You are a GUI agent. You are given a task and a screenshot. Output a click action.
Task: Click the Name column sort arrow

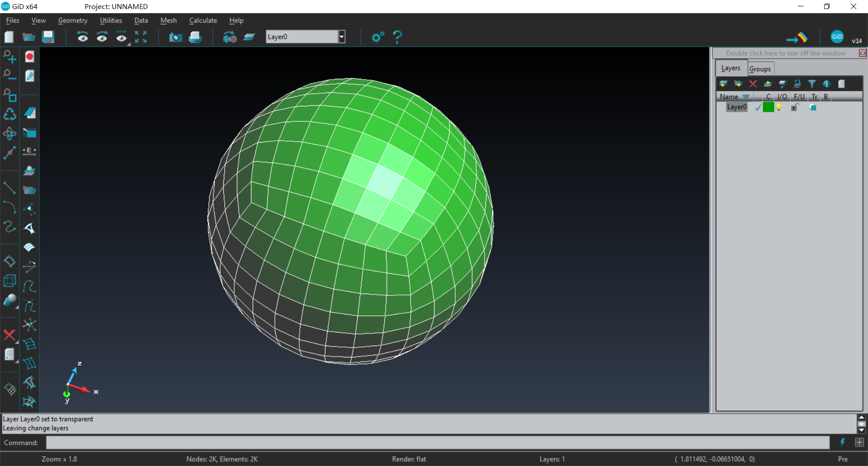tap(746, 96)
